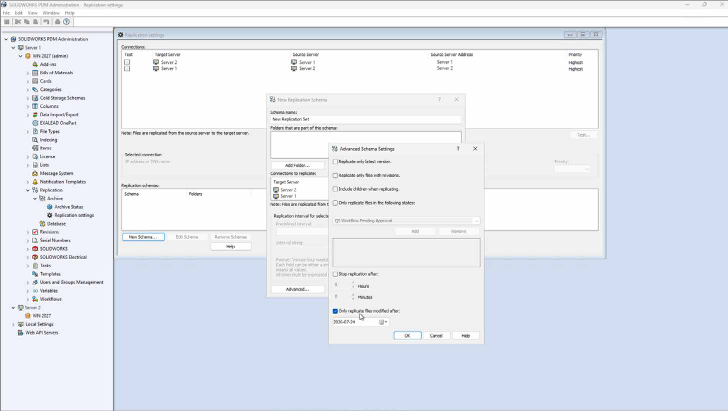Click the Add Folder button
728x411 pixels.
pos(297,165)
